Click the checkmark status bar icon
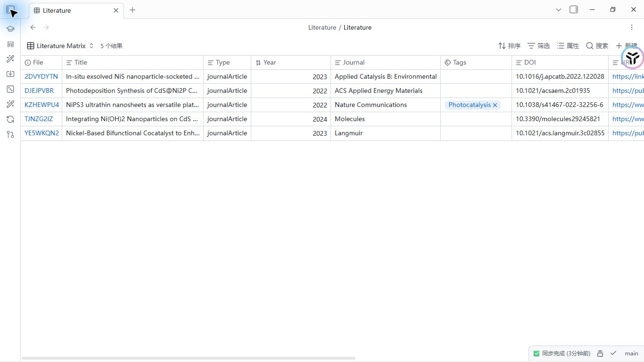The height and width of the screenshot is (362, 644). (x=613, y=353)
